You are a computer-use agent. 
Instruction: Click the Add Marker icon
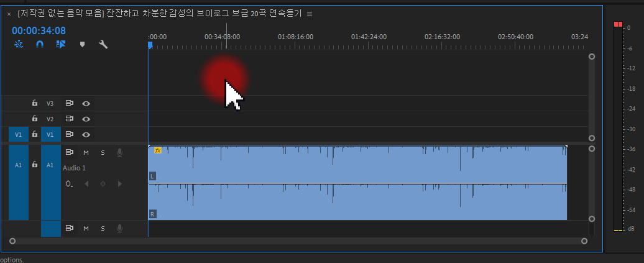(x=82, y=44)
